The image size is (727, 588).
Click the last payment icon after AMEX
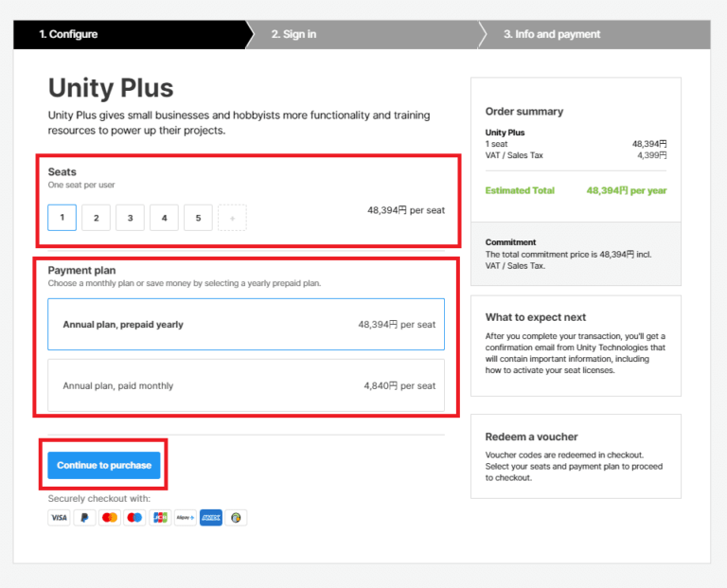(x=236, y=518)
